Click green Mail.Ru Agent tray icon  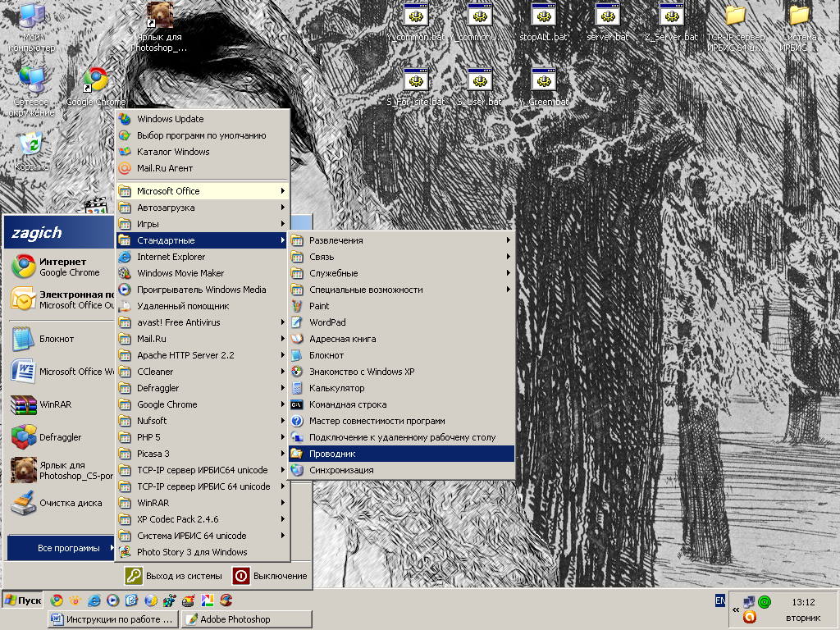click(x=765, y=602)
